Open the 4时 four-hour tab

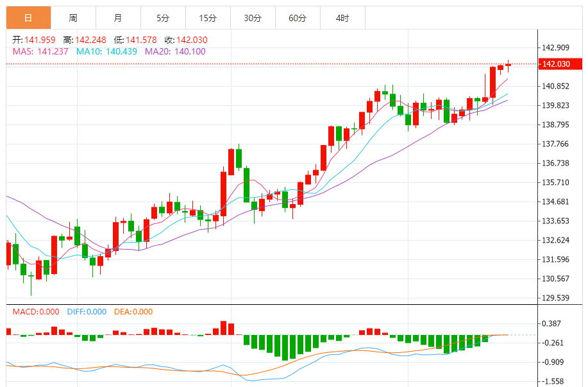click(x=343, y=17)
